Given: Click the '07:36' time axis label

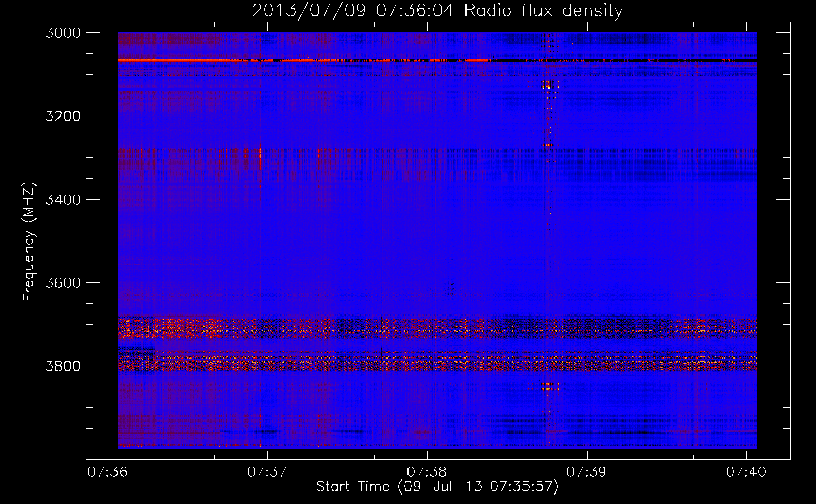Looking at the screenshot, I should click(x=107, y=472).
